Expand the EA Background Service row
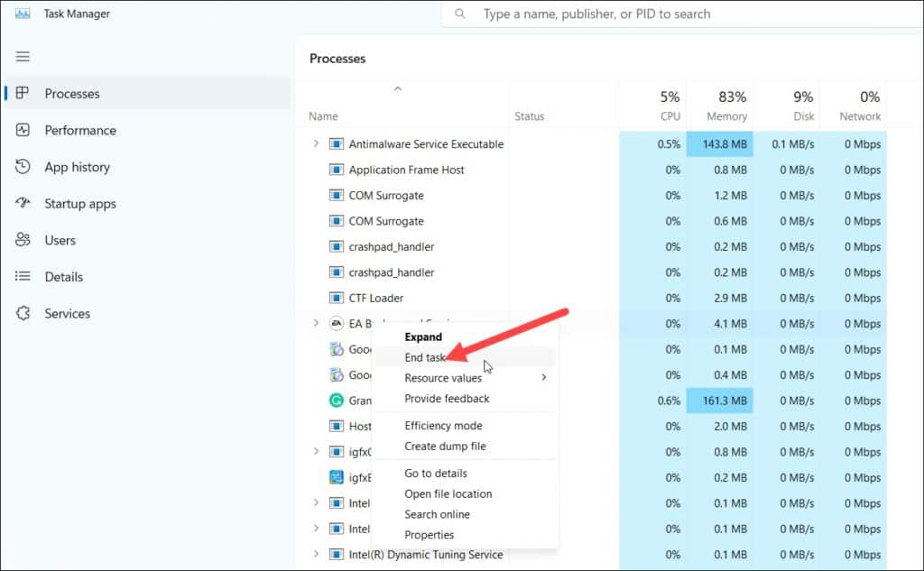 [x=316, y=323]
